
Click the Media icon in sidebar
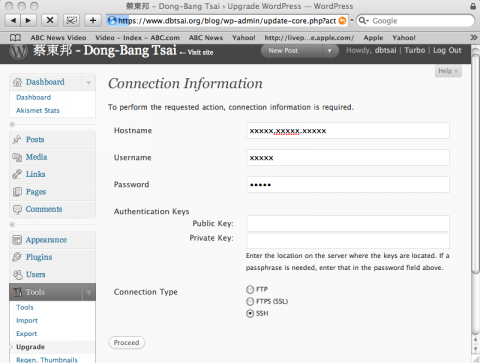tap(17, 157)
